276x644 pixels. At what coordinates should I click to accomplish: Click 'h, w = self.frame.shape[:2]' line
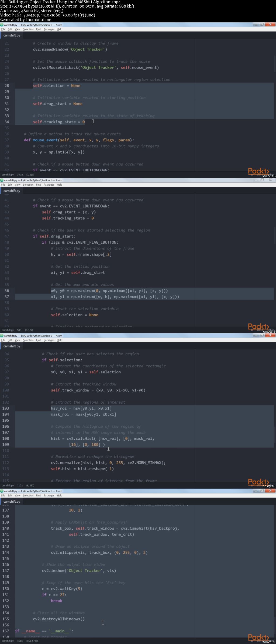[81, 254]
